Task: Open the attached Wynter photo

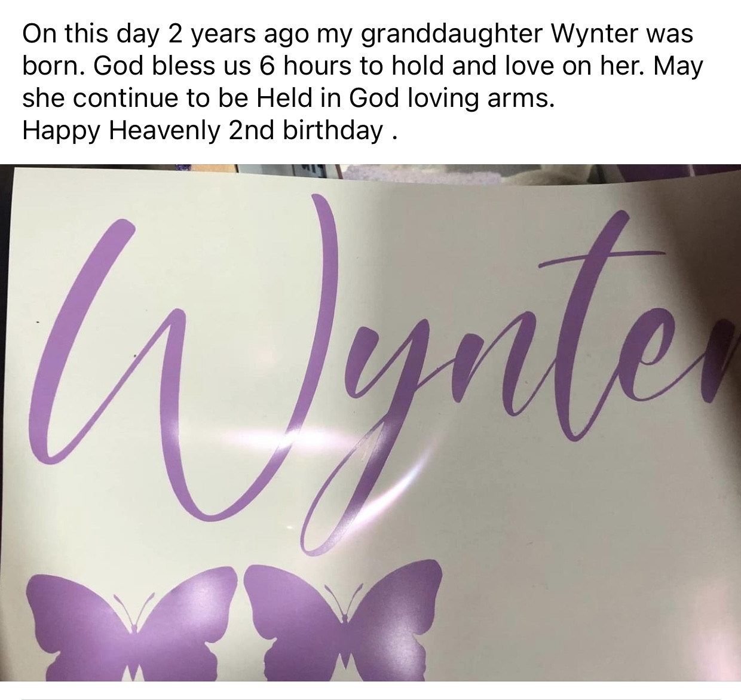Action: point(370,423)
